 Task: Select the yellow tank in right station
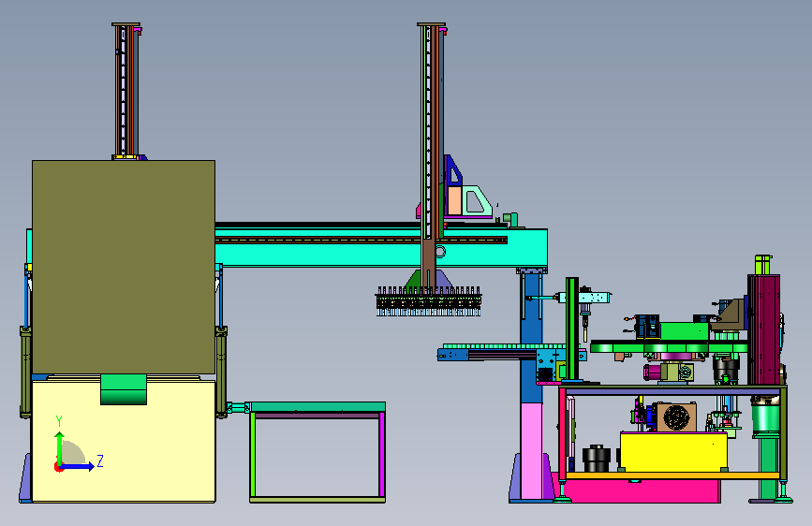click(x=673, y=451)
